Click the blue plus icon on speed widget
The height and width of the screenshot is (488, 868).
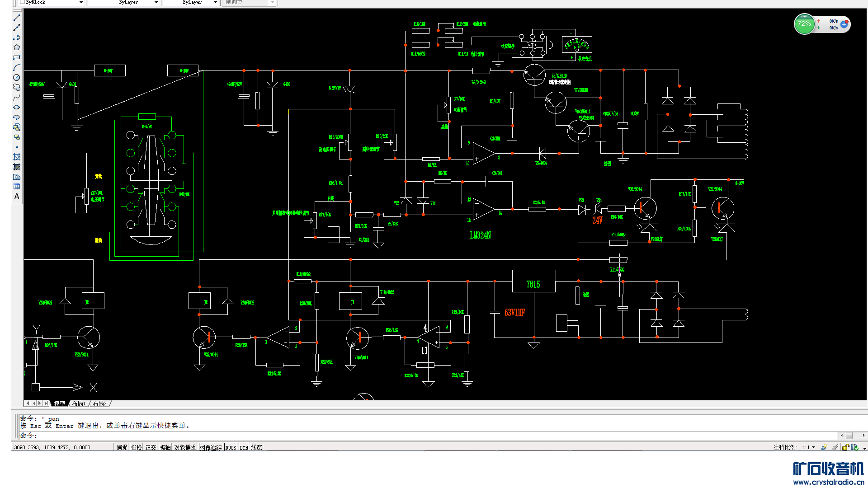tap(844, 24)
